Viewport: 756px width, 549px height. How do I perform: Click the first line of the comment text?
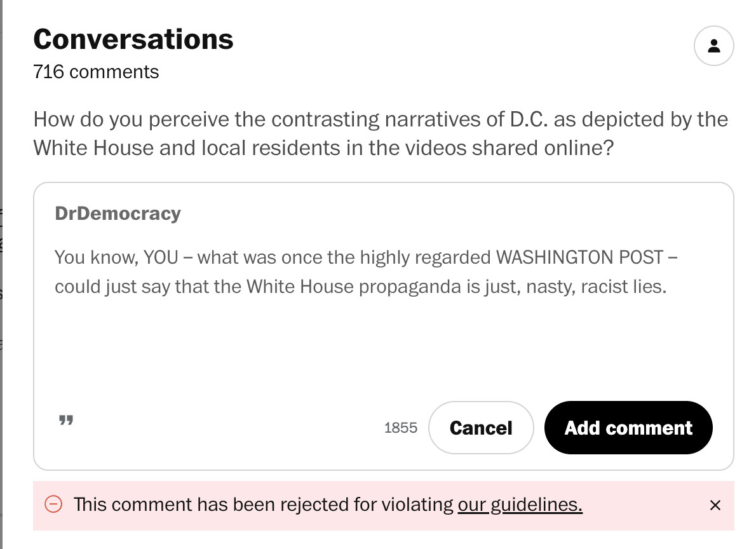[x=367, y=257]
